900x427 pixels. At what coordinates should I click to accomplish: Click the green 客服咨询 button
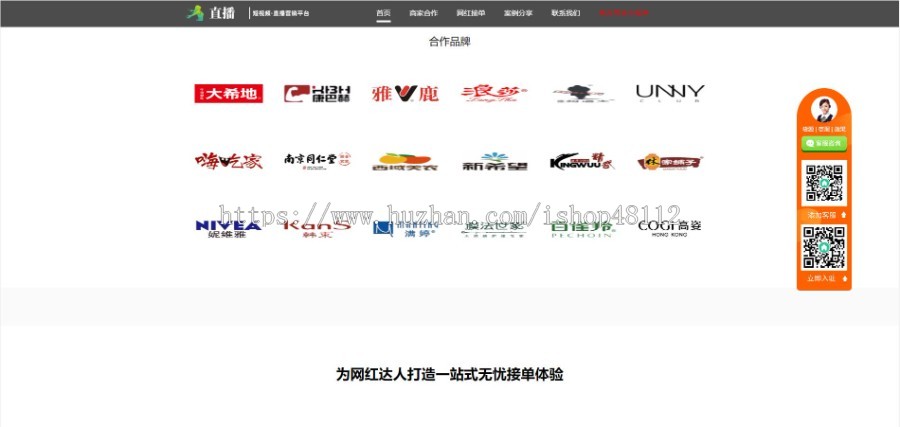pos(824,143)
